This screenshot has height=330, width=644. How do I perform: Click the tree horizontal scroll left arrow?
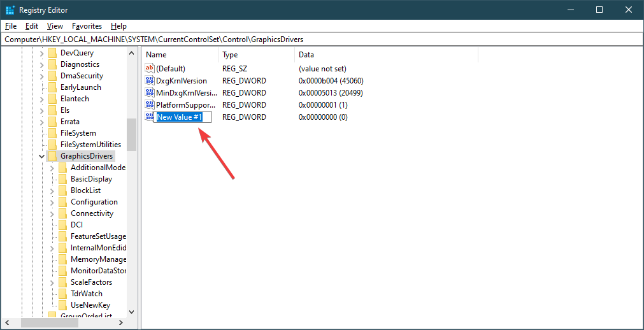tap(6, 322)
